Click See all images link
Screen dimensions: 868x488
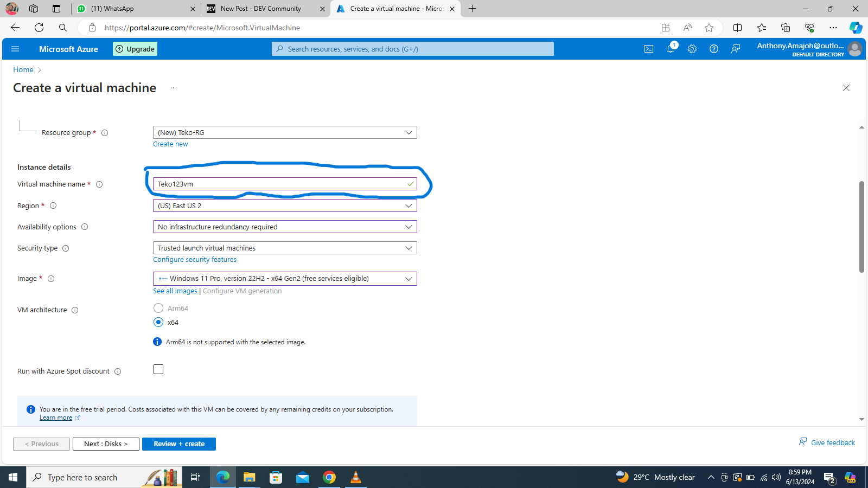coord(175,291)
